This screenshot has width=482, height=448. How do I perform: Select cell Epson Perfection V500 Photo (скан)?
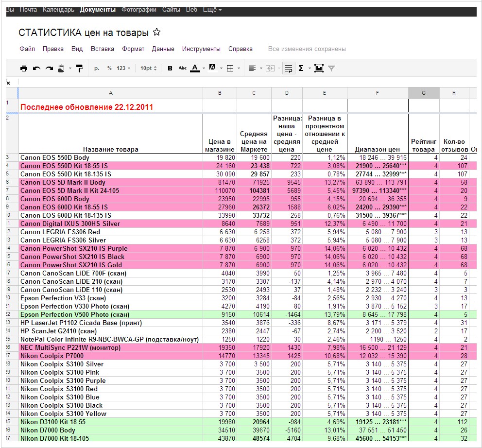111,314
